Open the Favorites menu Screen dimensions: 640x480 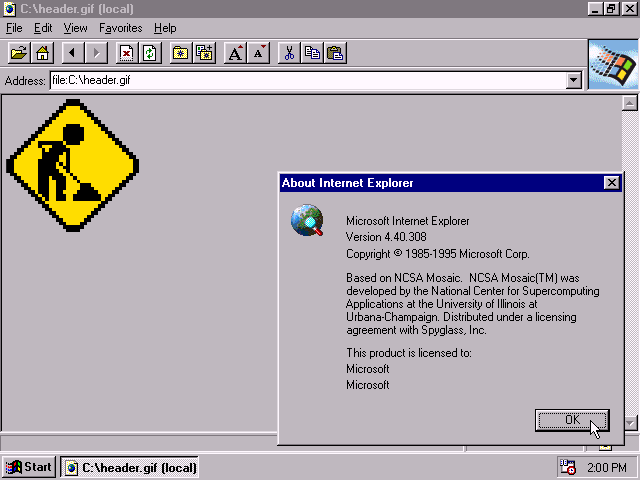[x=120, y=28]
